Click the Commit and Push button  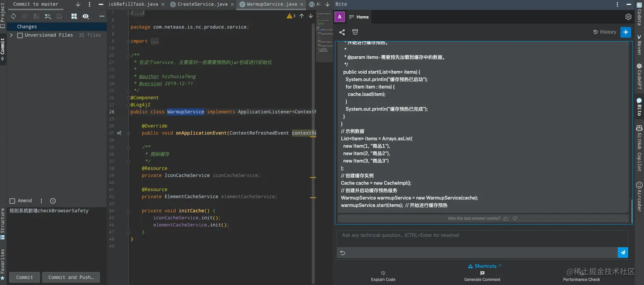point(71,277)
